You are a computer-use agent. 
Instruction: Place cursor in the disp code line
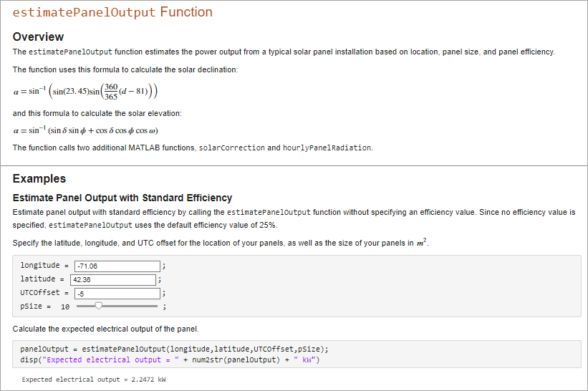click(169, 359)
